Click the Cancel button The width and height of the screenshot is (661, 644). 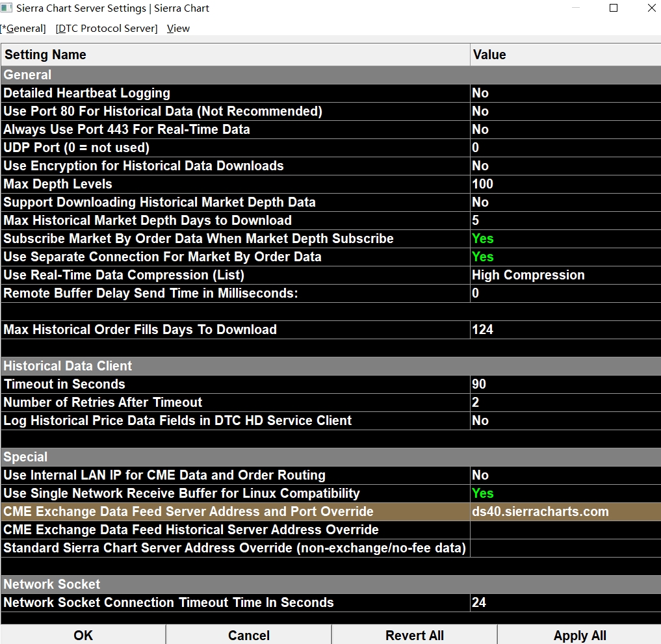[x=249, y=635]
